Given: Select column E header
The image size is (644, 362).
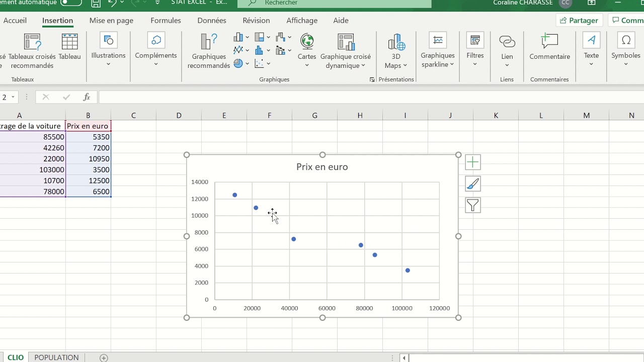Looking at the screenshot, I should (224, 116).
